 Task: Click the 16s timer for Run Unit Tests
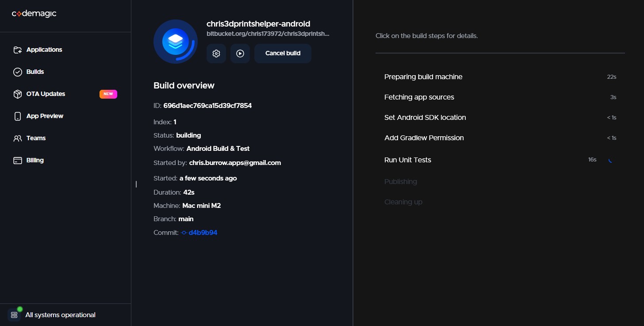592,160
